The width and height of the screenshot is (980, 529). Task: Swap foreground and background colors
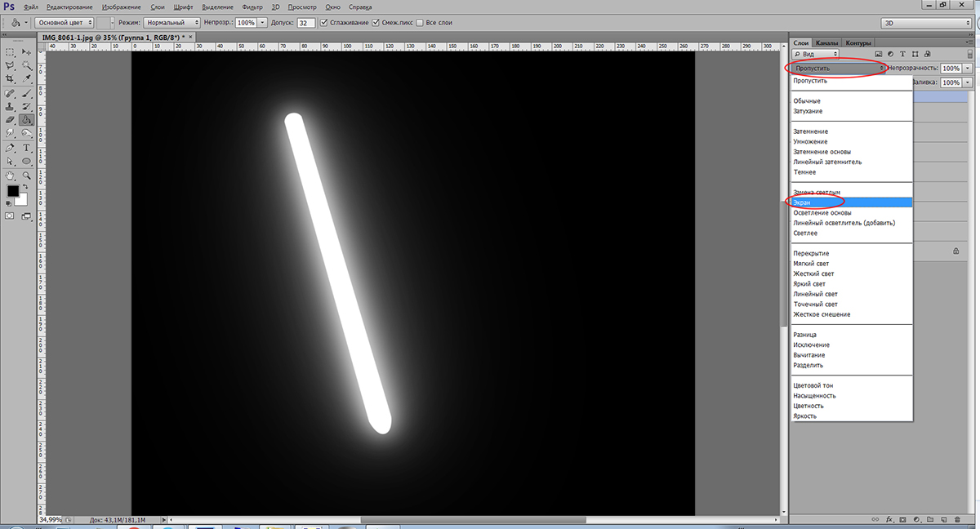25,187
